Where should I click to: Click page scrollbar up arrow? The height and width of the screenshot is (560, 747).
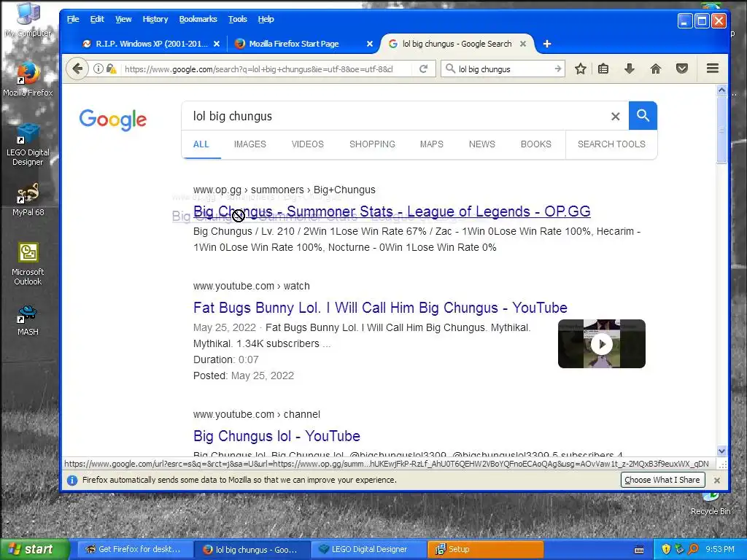pos(721,90)
